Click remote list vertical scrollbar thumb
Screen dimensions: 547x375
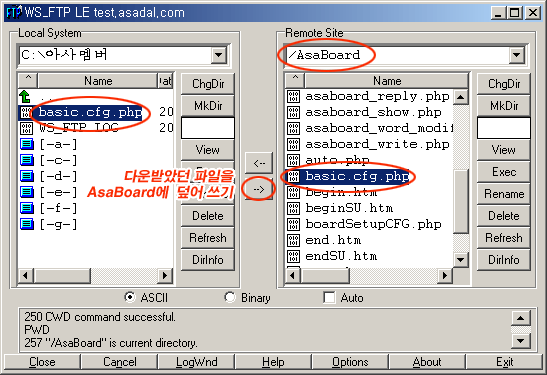(460, 201)
